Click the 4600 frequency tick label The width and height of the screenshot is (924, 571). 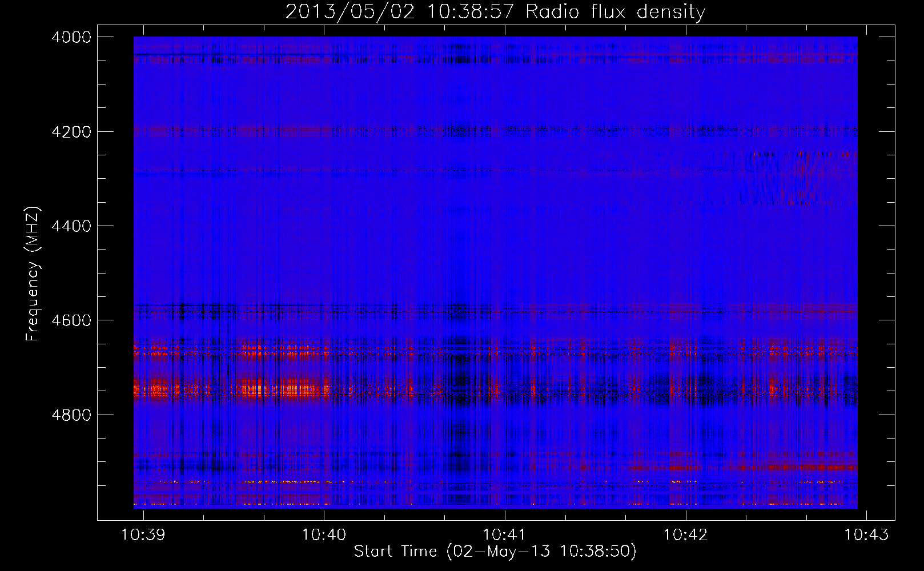(71, 320)
